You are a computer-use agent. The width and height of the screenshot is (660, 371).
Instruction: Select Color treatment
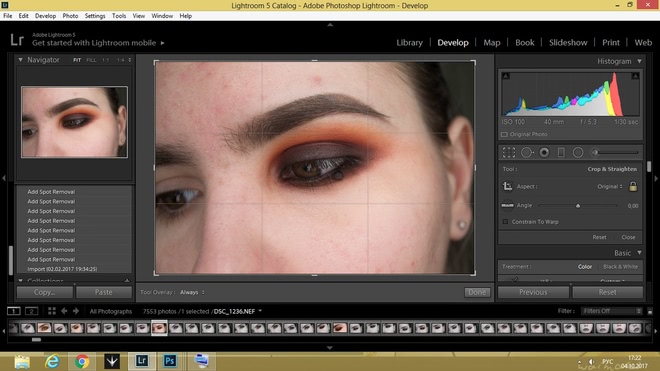click(585, 267)
